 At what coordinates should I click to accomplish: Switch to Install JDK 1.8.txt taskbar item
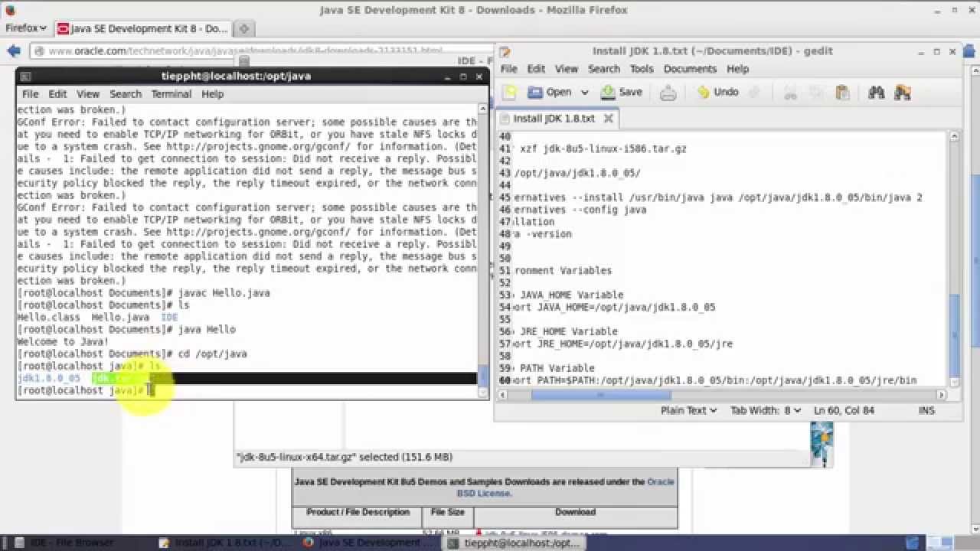(224, 543)
